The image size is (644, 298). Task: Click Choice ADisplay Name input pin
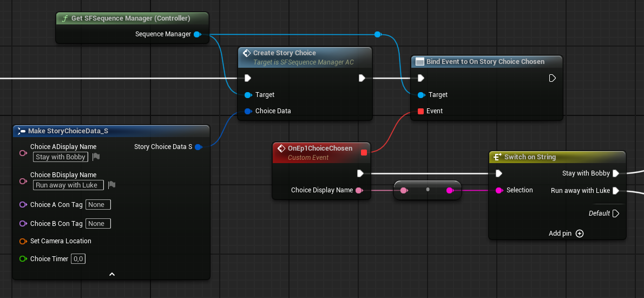23,153
